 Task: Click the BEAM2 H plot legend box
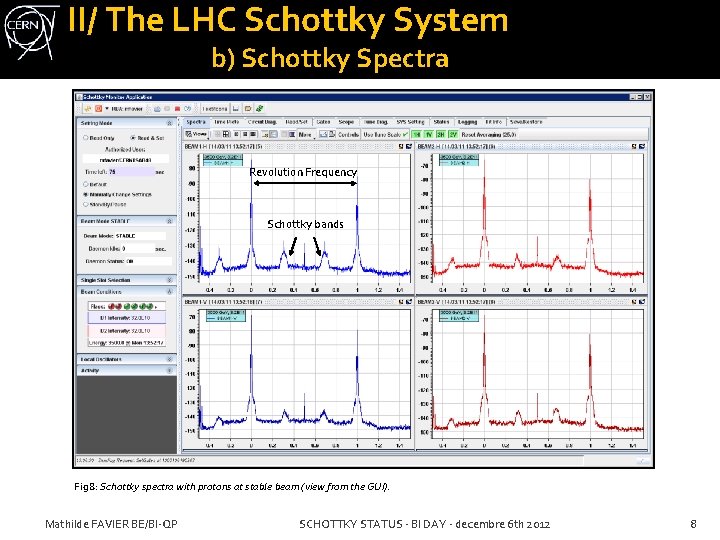[459, 160]
